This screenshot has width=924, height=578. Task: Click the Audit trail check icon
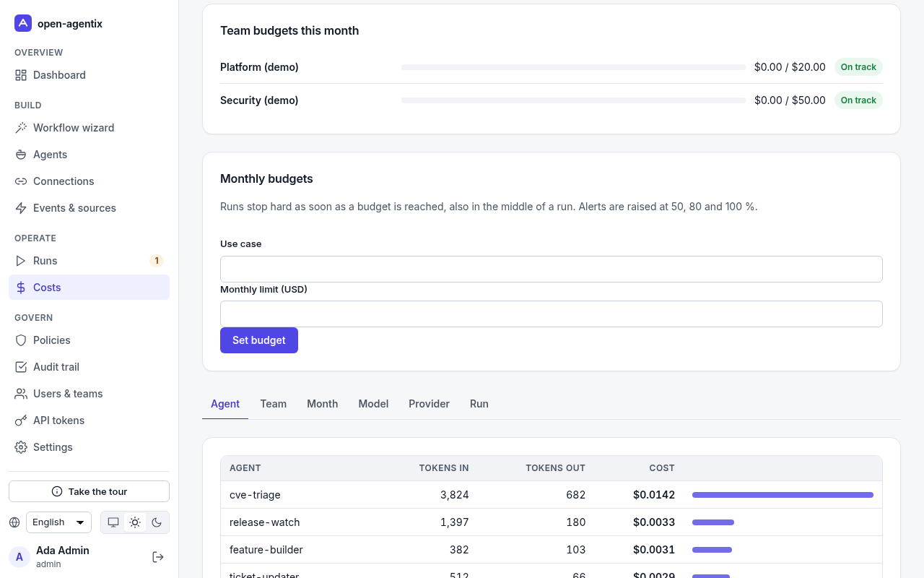(x=21, y=367)
